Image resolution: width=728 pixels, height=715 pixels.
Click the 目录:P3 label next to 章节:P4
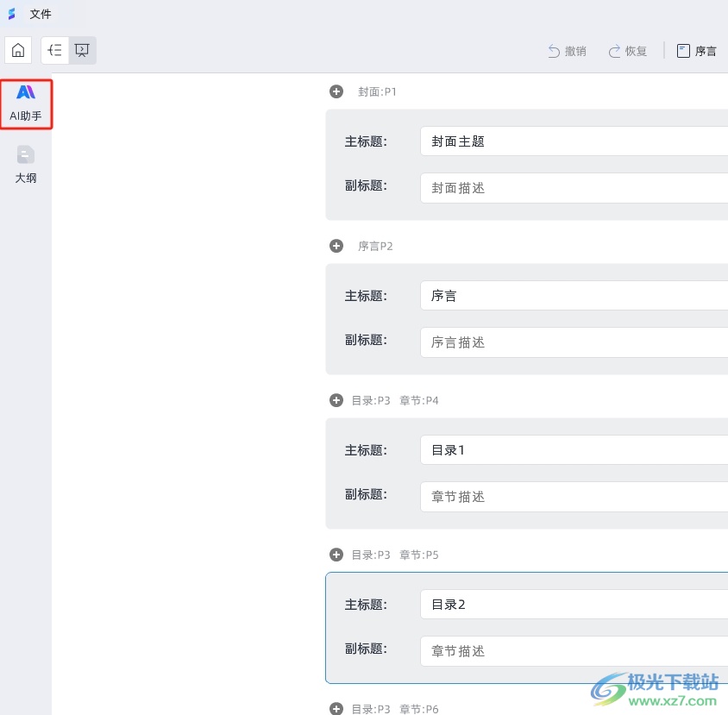tap(371, 400)
